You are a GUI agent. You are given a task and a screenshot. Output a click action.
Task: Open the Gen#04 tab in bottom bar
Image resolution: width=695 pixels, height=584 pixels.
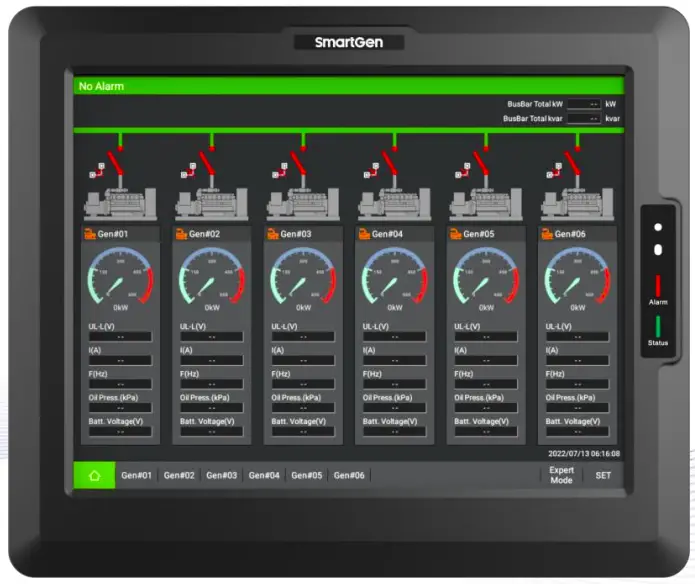[264, 475]
